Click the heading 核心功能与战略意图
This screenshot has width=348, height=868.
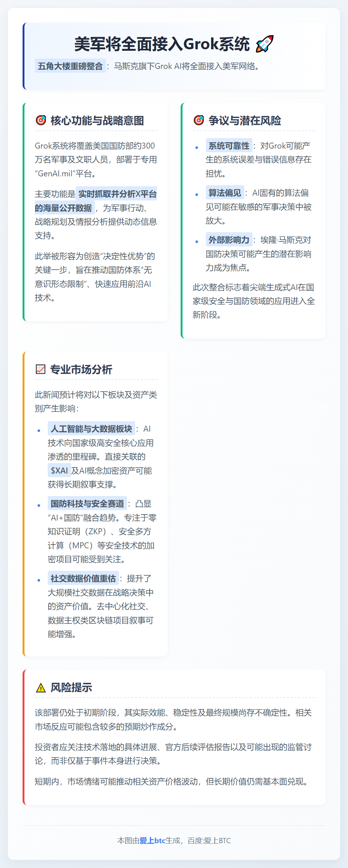(x=97, y=120)
